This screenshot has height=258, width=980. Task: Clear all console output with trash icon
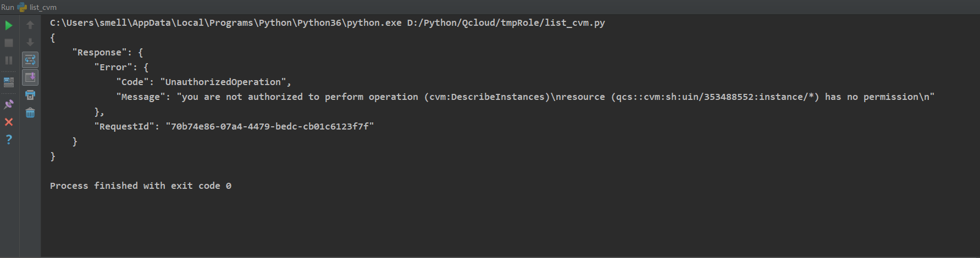[30, 113]
